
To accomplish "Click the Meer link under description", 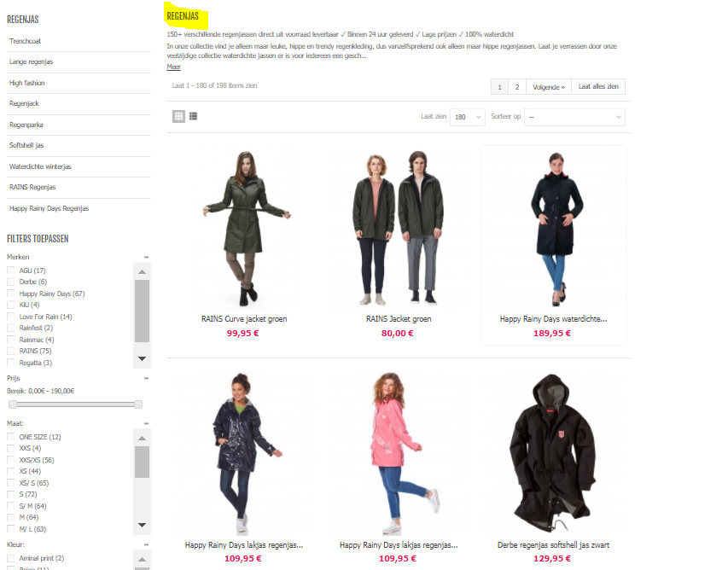I will [x=173, y=67].
